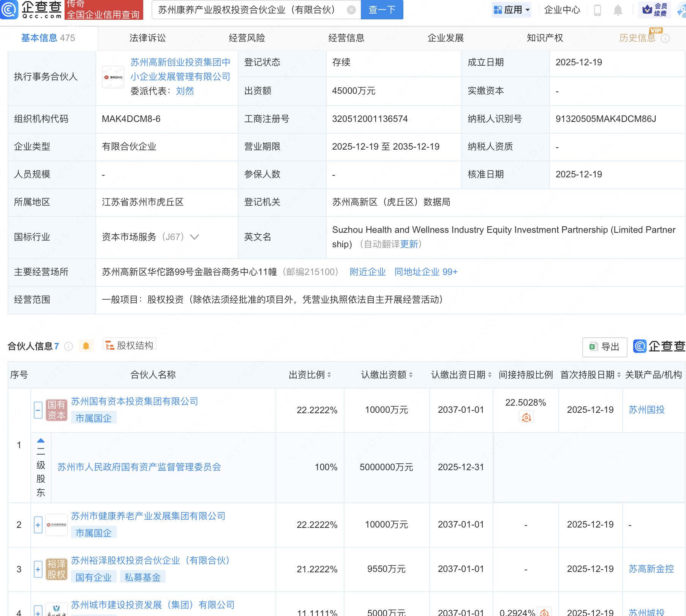Click the info icon beside 历史信息

665,38
